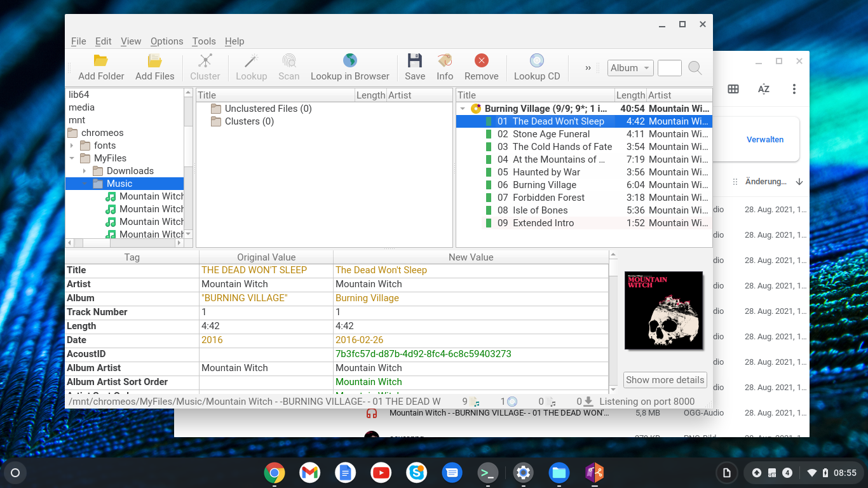Viewport: 868px width, 488px height.
Task: Click the Mountain Witch album cover thumbnail
Action: tap(664, 311)
